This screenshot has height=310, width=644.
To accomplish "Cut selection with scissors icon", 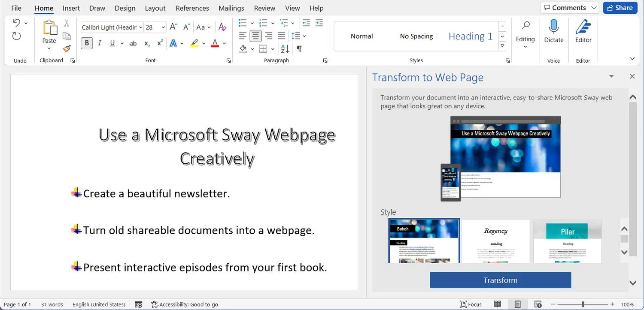I will click(x=67, y=23).
